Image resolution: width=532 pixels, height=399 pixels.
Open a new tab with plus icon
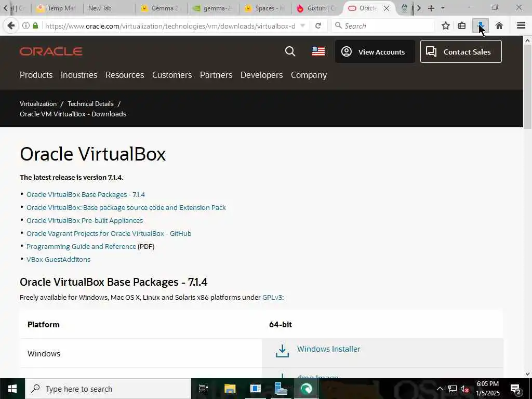pos(431,8)
